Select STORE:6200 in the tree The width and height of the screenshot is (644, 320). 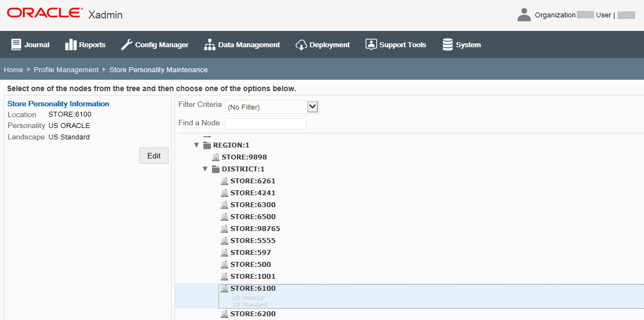pos(253,314)
